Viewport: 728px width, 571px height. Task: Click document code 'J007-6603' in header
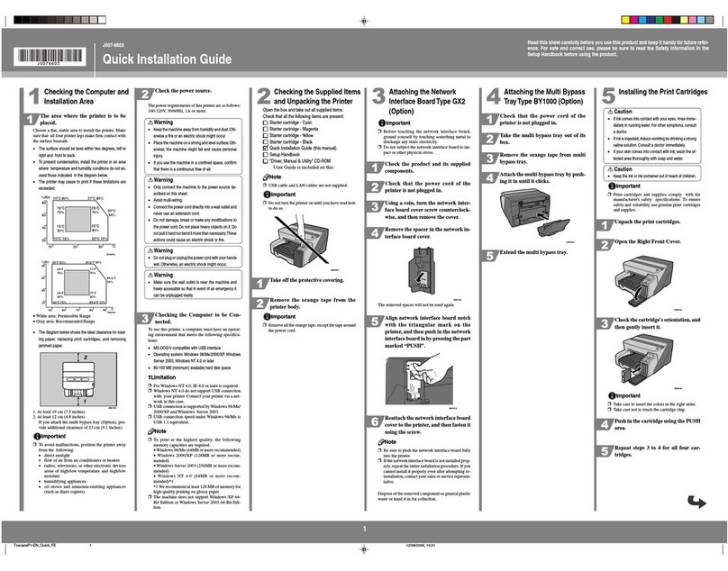(x=114, y=45)
